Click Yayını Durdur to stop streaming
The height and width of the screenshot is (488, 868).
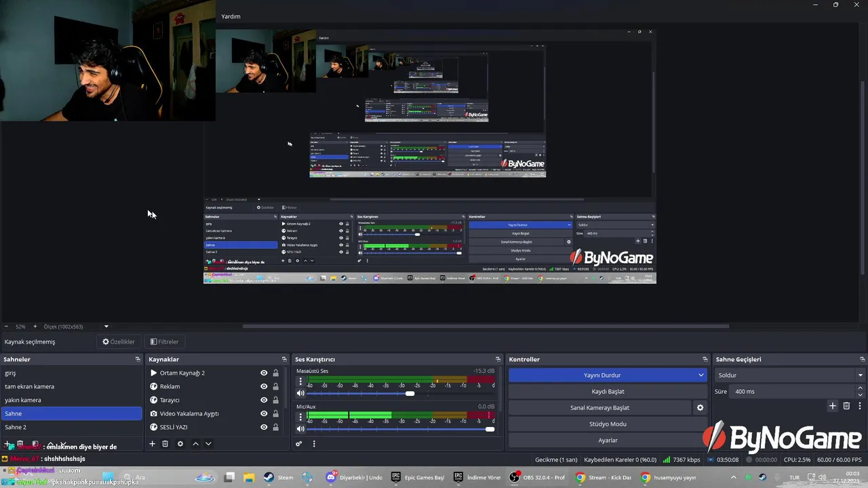602,375
